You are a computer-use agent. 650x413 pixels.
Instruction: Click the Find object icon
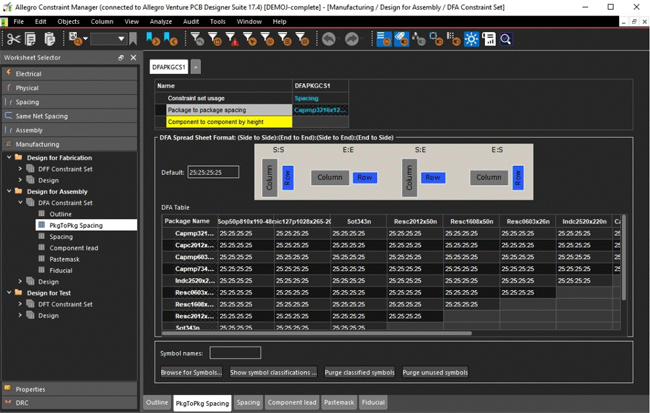75,39
